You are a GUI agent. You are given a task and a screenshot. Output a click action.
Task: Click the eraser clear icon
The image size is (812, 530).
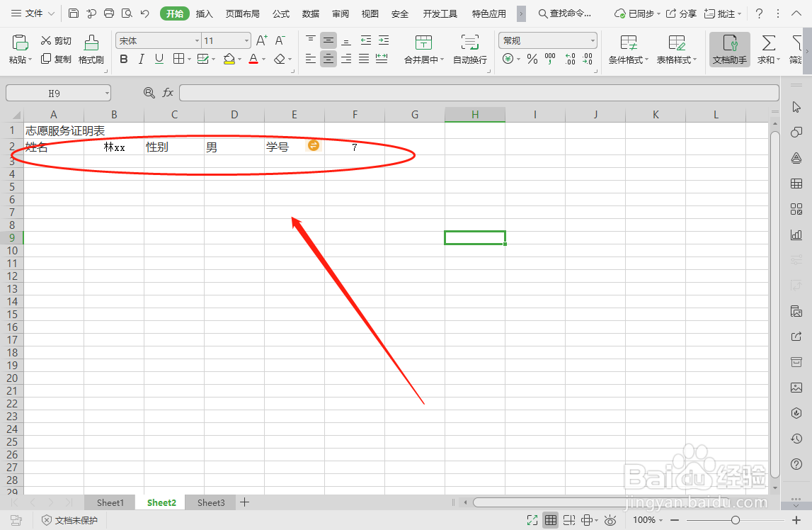point(280,59)
